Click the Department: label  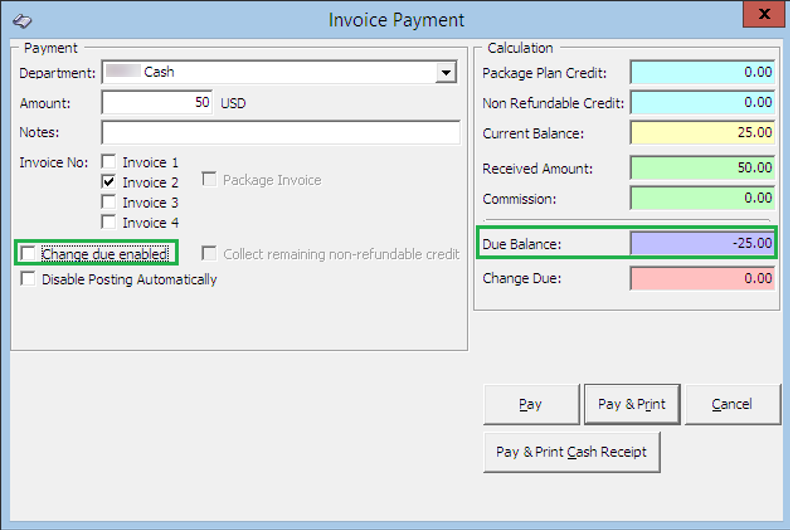[x=57, y=73]
